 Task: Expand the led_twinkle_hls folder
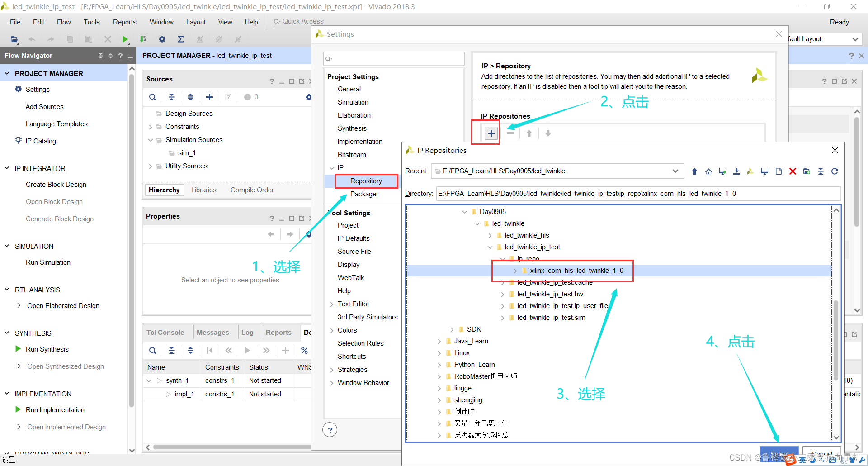490,235
